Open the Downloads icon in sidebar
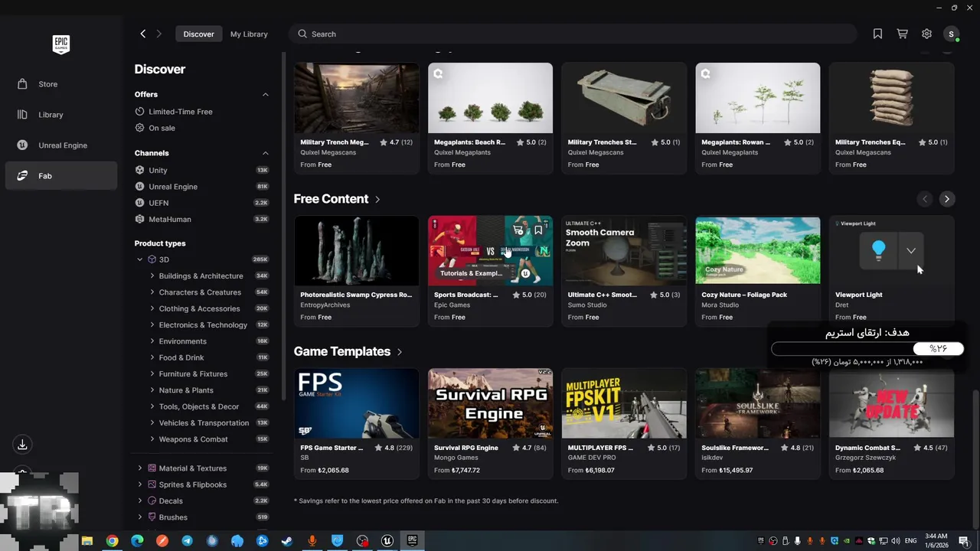This screenshot has width=980, height=551. click(22, 445)
